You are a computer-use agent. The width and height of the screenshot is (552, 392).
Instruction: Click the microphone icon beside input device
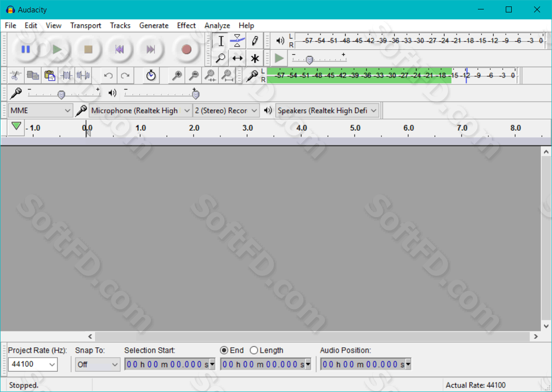pyautogui.click(x=81, y=111)
